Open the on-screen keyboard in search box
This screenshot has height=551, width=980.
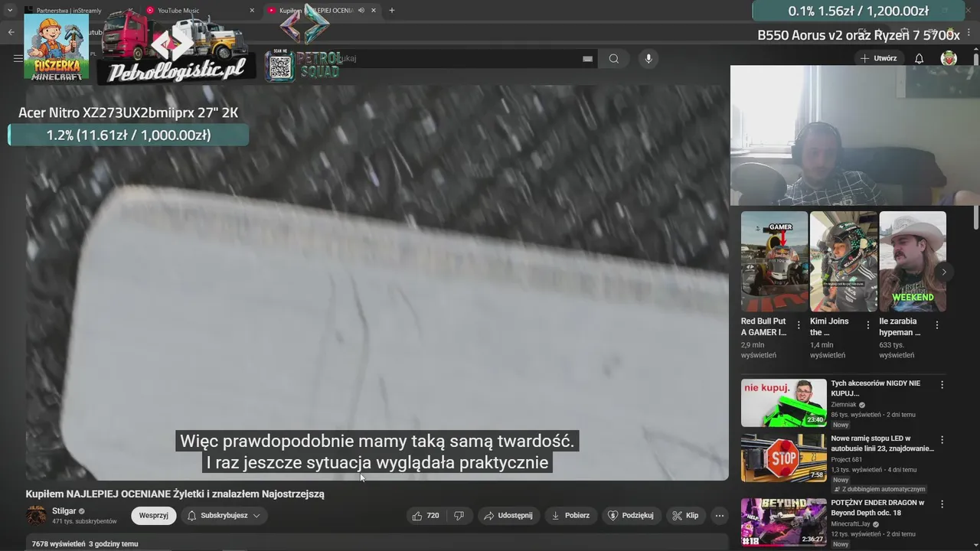pos(587,59)
